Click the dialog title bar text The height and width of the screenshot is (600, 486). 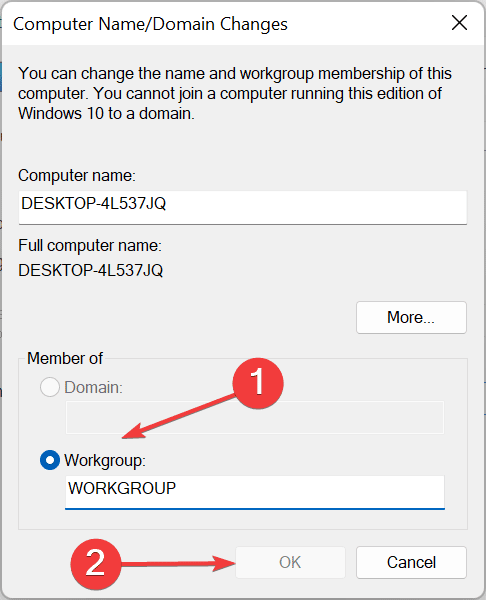(150, 24)
